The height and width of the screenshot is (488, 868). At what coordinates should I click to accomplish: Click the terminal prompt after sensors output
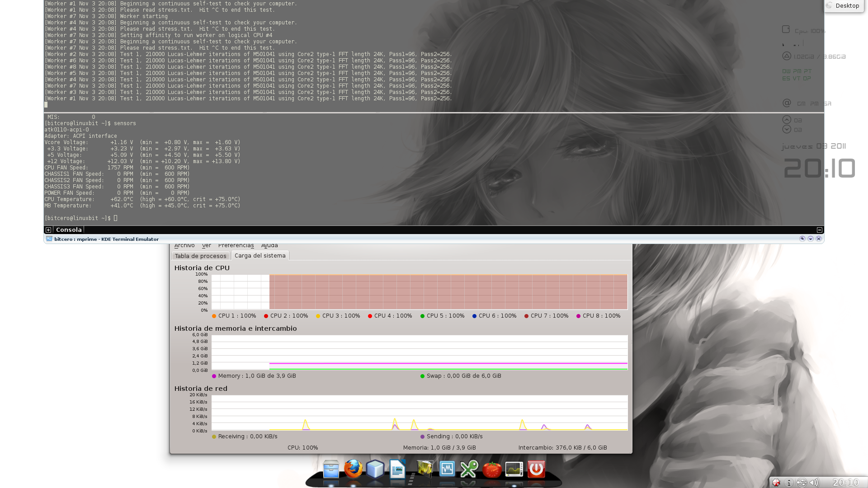pos(81,218)
